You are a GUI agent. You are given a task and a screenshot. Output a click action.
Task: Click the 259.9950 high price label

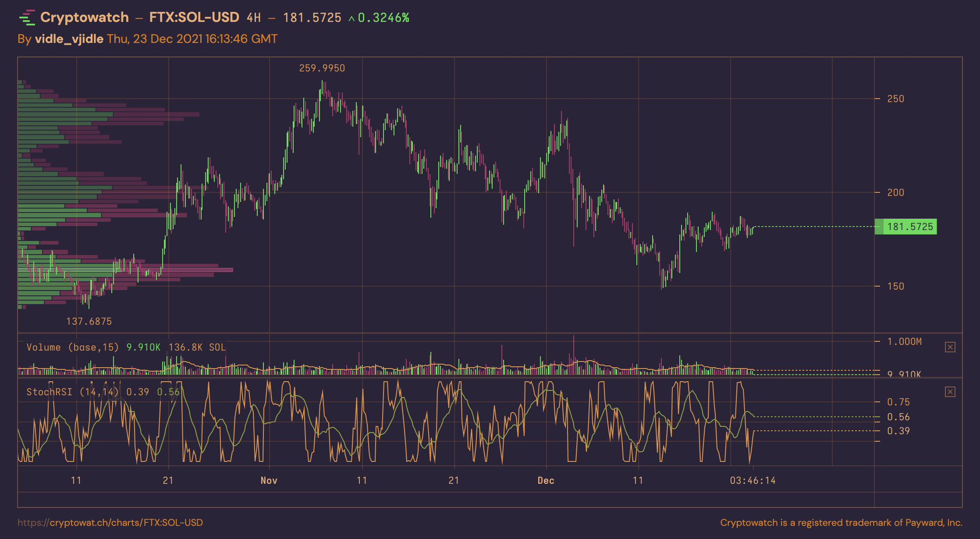tap(322, 68)
